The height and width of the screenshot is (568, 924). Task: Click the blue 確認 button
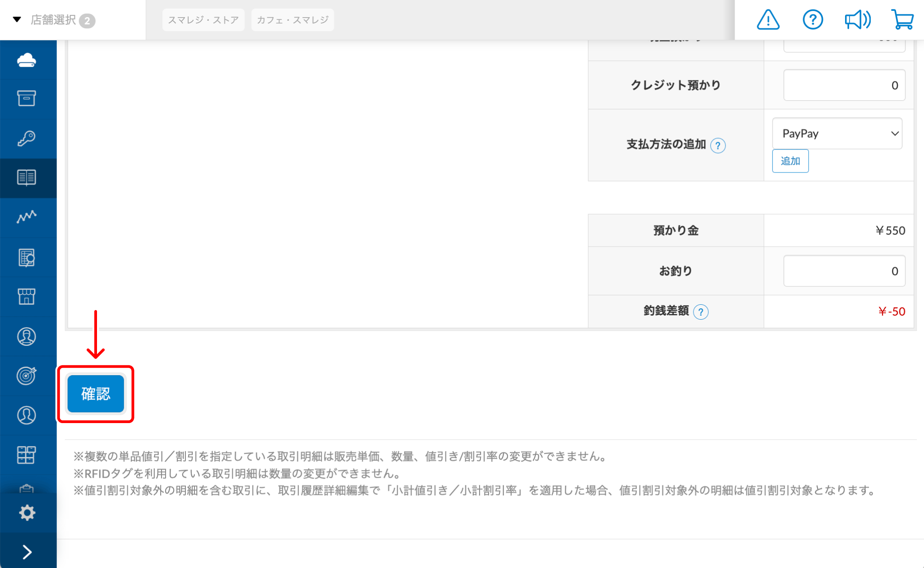pyautogui.click(x=96, y=394)
